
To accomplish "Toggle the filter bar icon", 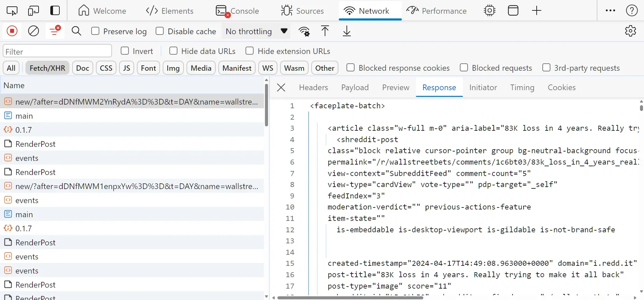I will [55, 31].
